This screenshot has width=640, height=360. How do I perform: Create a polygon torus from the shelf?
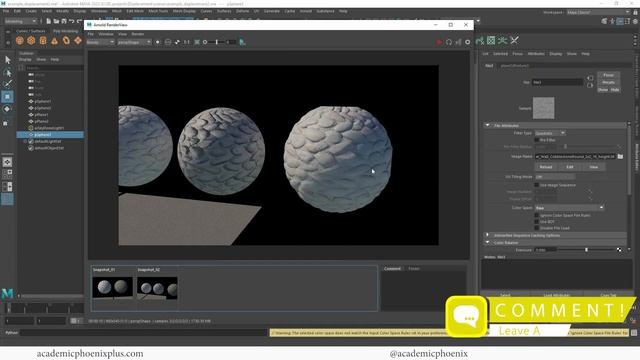click(66, 40)
